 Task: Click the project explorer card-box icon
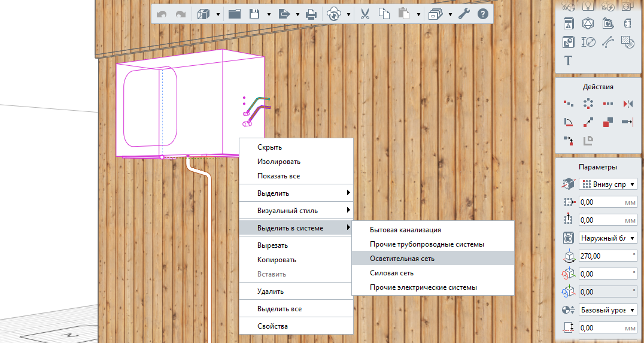click(435, 14)
